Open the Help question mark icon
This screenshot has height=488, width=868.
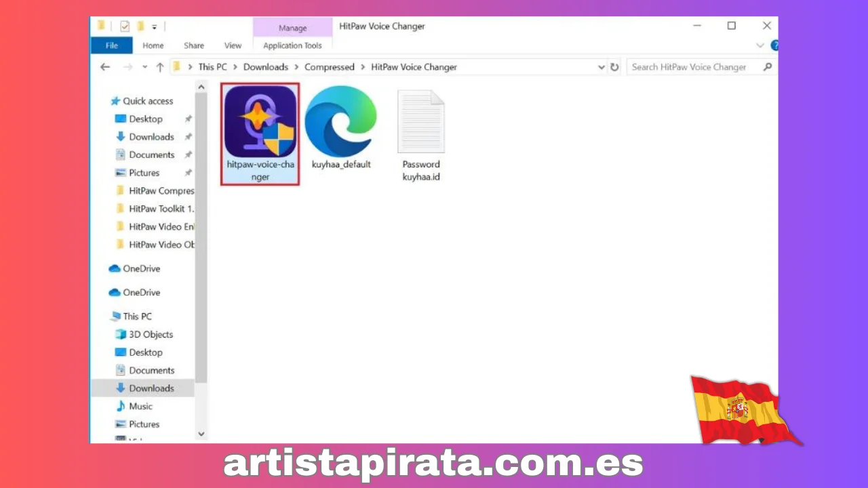(774, 45)
